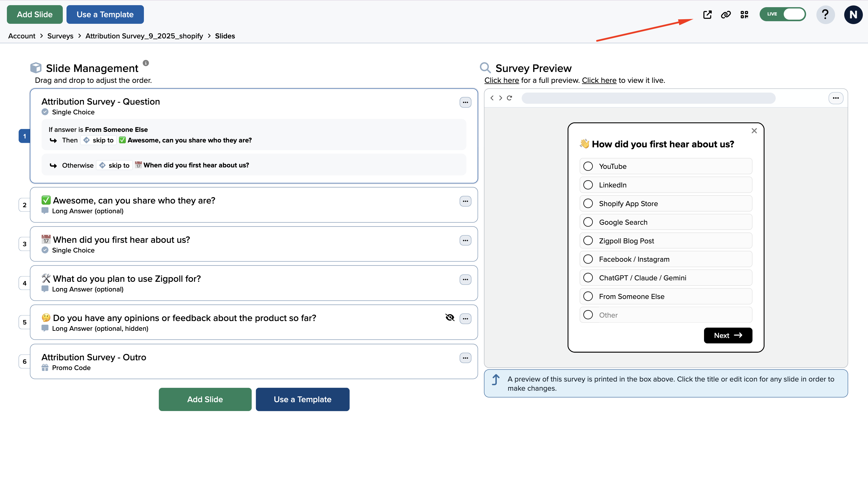Image resolution: width=868 pixels, height=489 pixels.
Task: Toggle hidden eye icon on feedback slide
Action: [x=449, y=318]
